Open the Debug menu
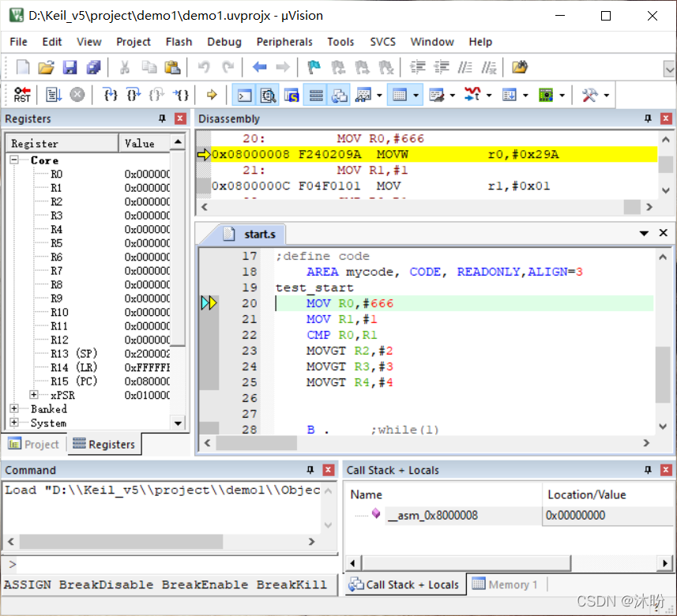677x616 pixels. pos(224,42)
